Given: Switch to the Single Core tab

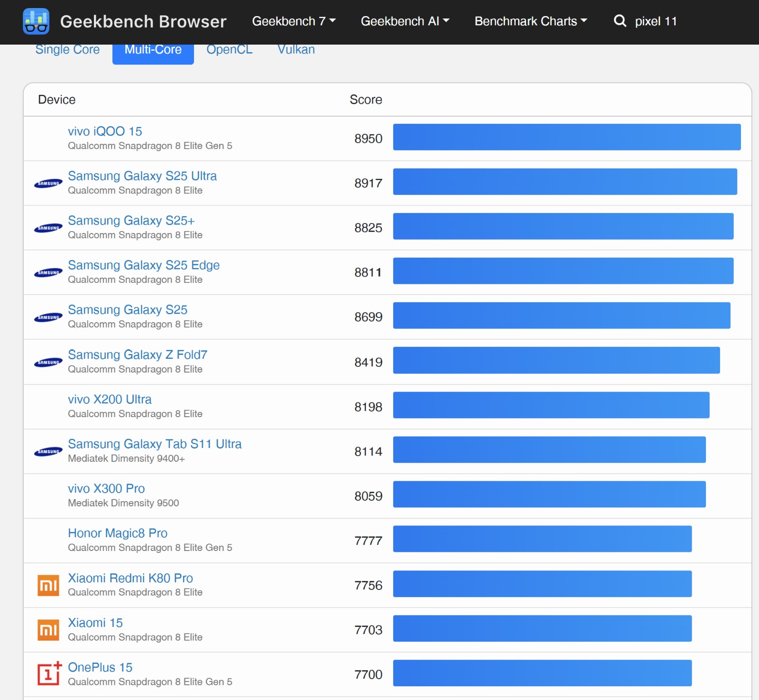Looking at the screenshot, I should (67, 50).
